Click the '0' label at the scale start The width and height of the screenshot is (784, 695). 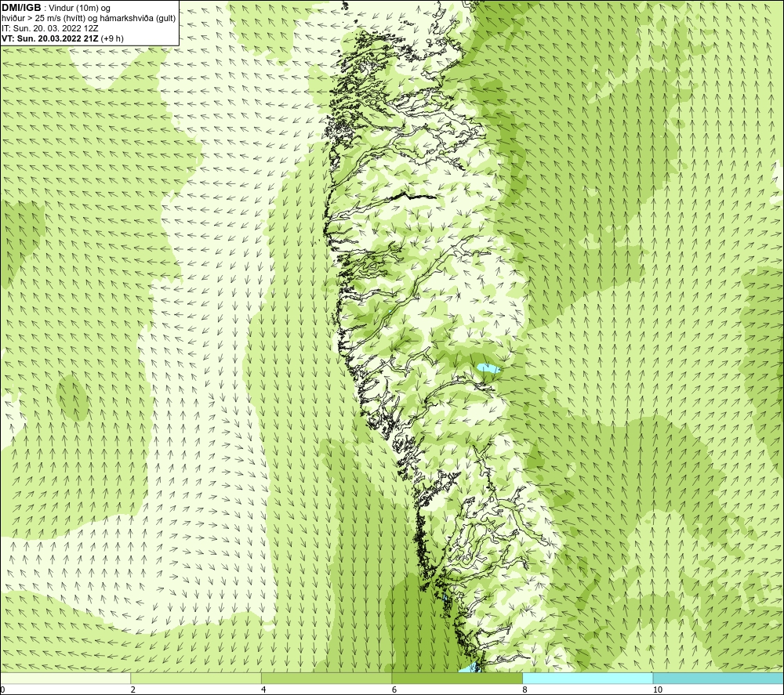coord(2,690)
